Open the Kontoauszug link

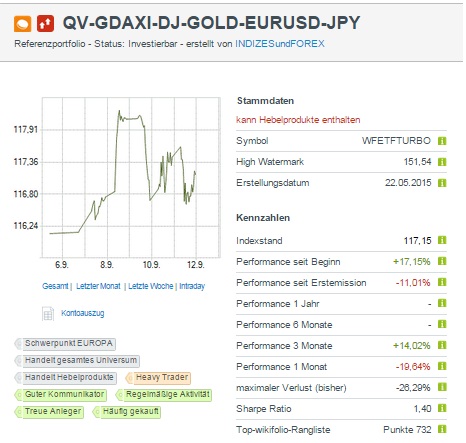(x=83, y=313)
